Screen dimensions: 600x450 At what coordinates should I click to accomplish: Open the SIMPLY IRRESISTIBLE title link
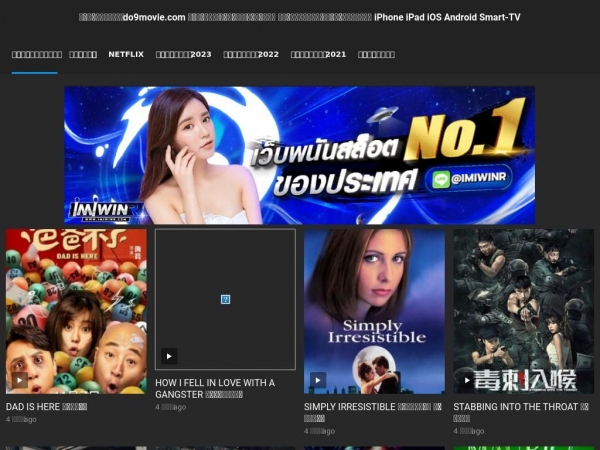[373, 412]
